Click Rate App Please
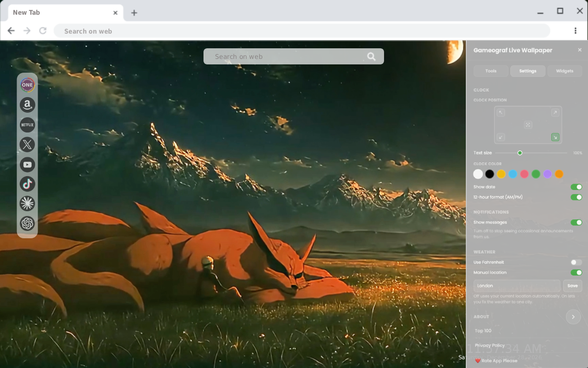Viewport: 588px width, 368px height. coord(497,361)
